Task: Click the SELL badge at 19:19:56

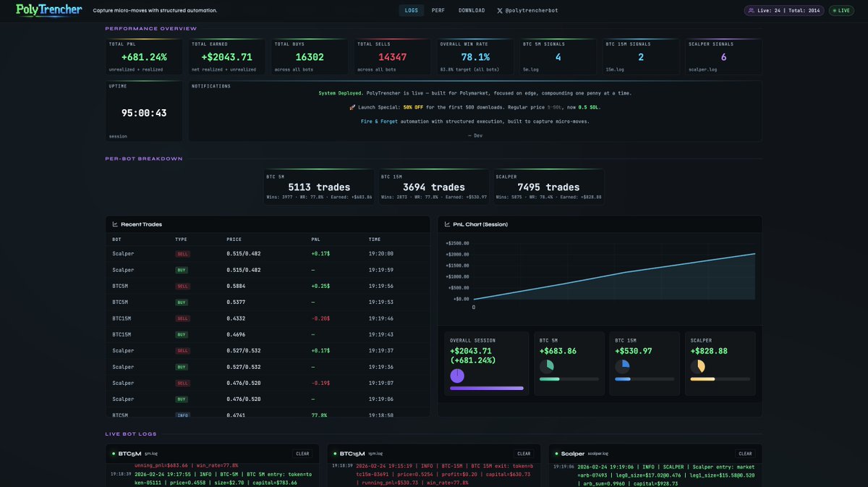Action: [182, 287]
